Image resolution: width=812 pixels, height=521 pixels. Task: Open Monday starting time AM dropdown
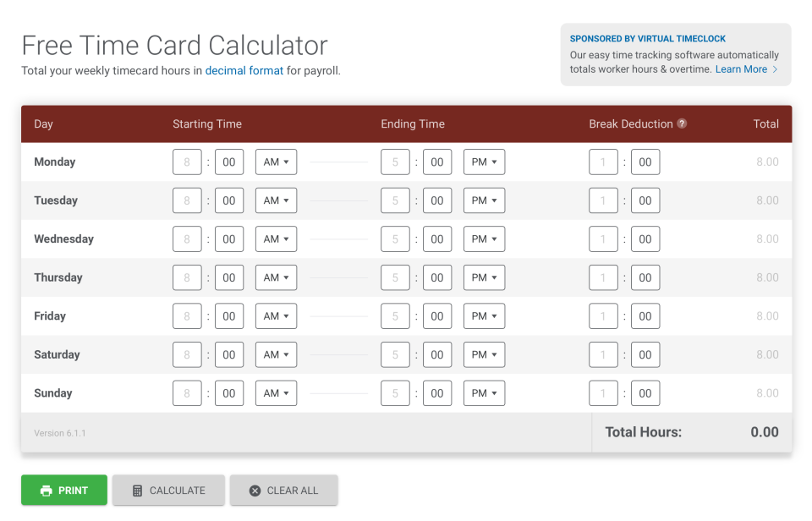coord(276,162)
